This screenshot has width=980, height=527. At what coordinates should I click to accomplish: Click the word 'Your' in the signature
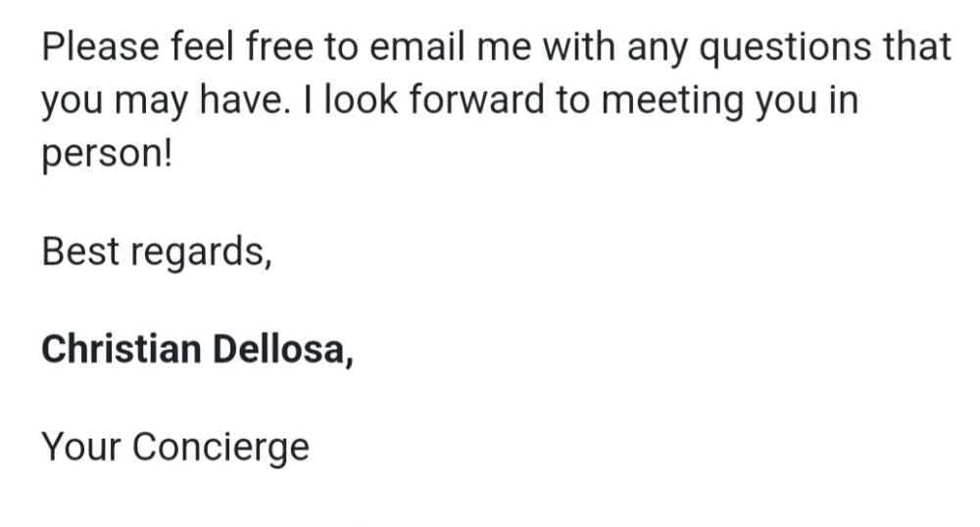(x=80, y=447)
